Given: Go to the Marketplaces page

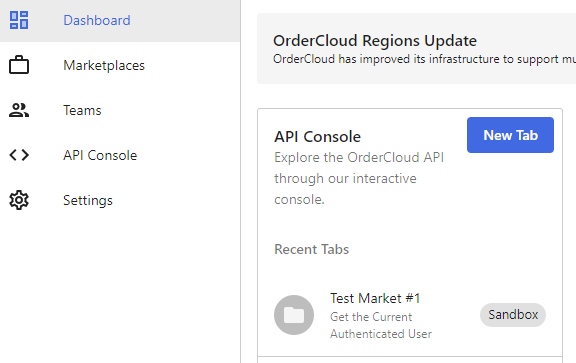Looking at the screenshot, I should pyautogui.click(x=120, y=65).
